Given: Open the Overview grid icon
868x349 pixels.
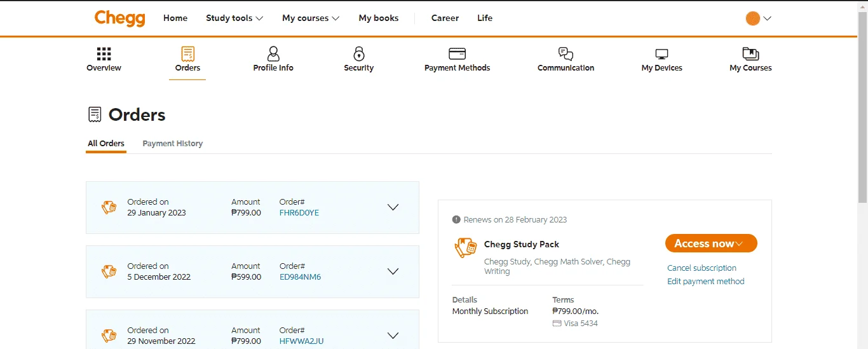Looking at the screenshot, I should [x=104, y=53].
